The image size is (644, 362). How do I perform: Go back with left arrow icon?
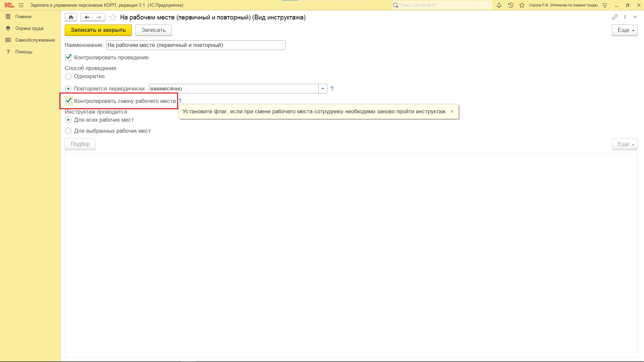(x=87, y=17)
